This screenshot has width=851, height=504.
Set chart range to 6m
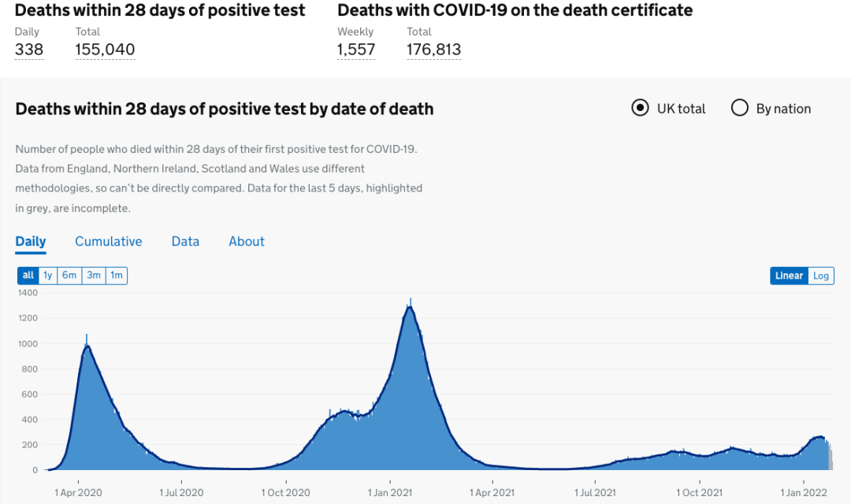[x=69, y=276]
